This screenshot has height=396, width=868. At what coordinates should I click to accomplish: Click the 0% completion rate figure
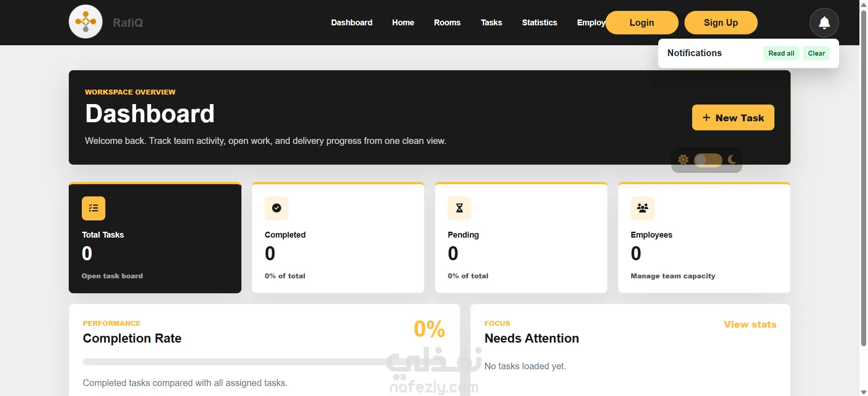point(429,329)
